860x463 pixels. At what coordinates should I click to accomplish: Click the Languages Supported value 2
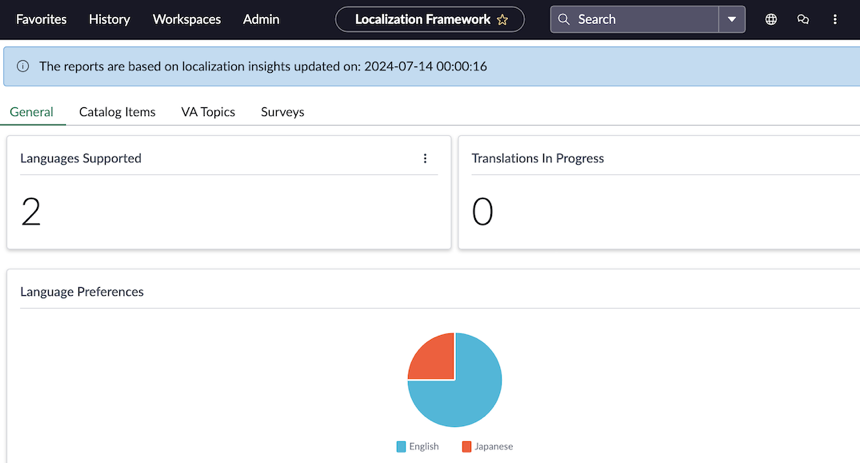point(31,212)
